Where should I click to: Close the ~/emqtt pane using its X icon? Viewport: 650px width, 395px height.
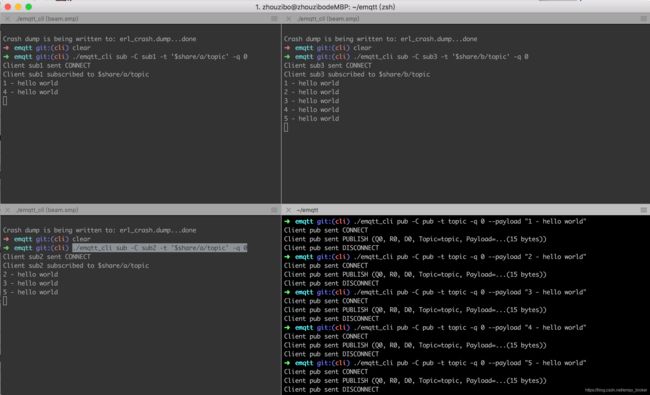[289, 210]
